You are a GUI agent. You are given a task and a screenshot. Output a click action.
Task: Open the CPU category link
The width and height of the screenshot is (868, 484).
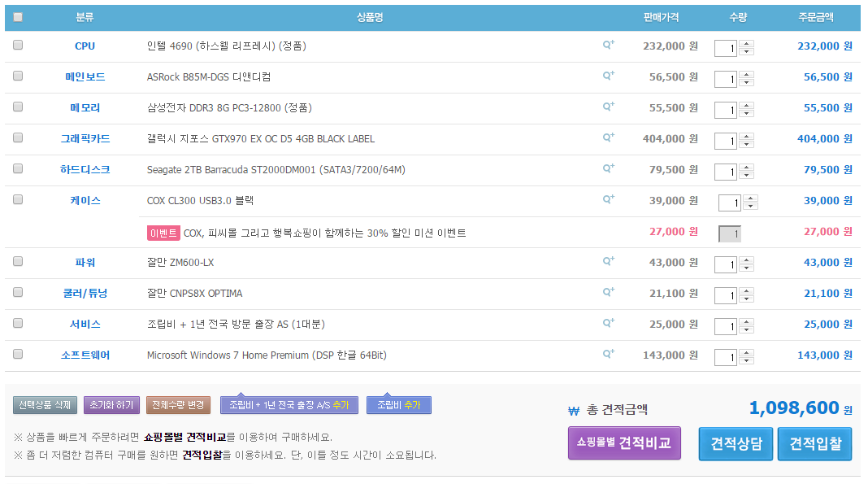[85, 46]
